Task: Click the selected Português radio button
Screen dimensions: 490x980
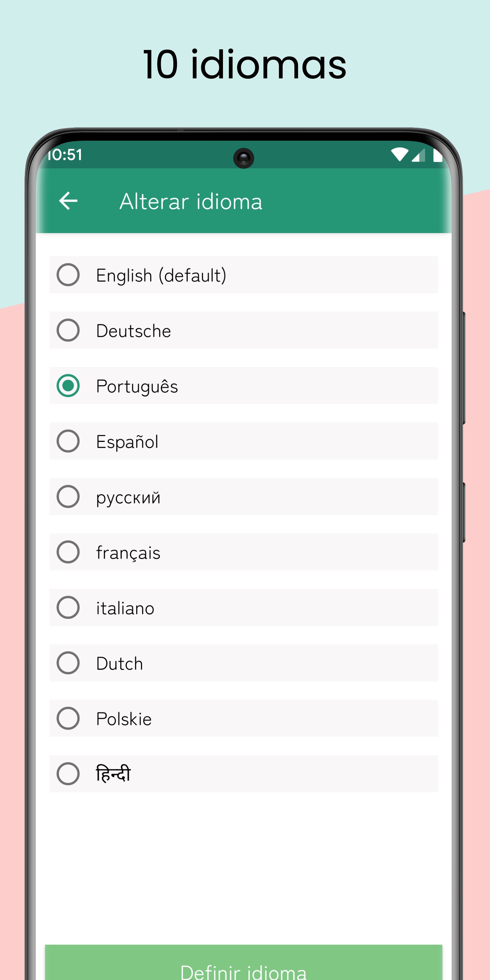Action: (68, 386)
